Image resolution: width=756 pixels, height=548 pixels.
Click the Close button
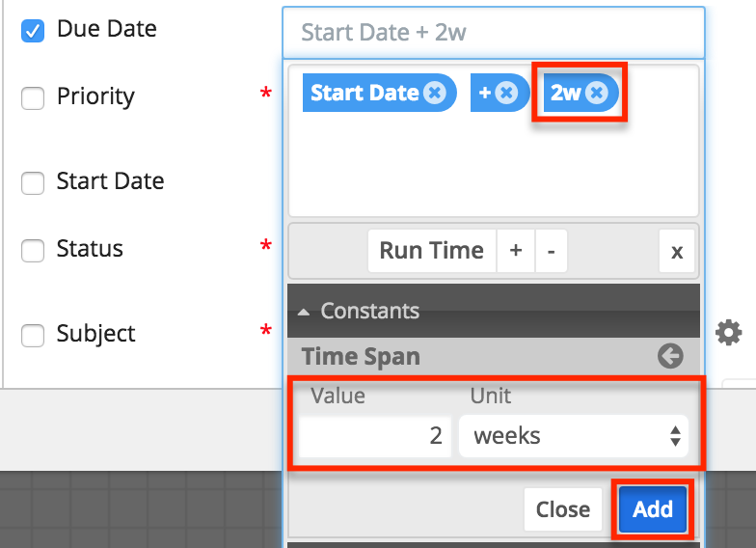tap(563, 509)
